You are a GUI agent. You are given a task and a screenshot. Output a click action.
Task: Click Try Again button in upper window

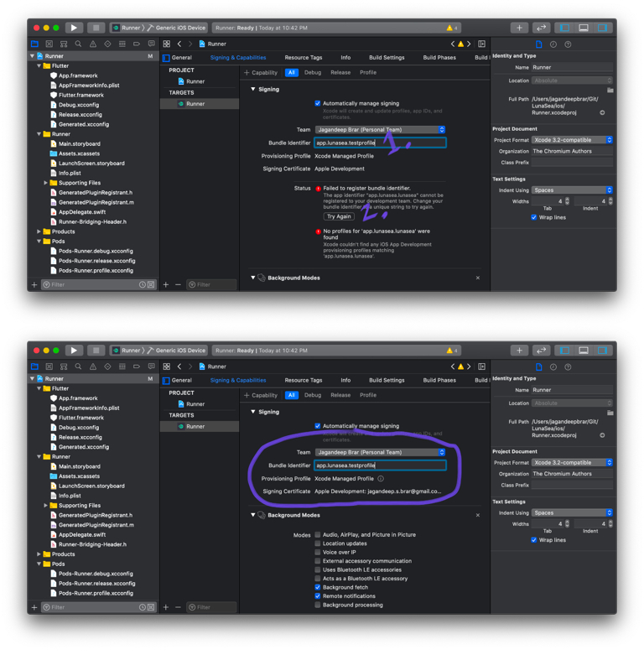pos(339,216)
